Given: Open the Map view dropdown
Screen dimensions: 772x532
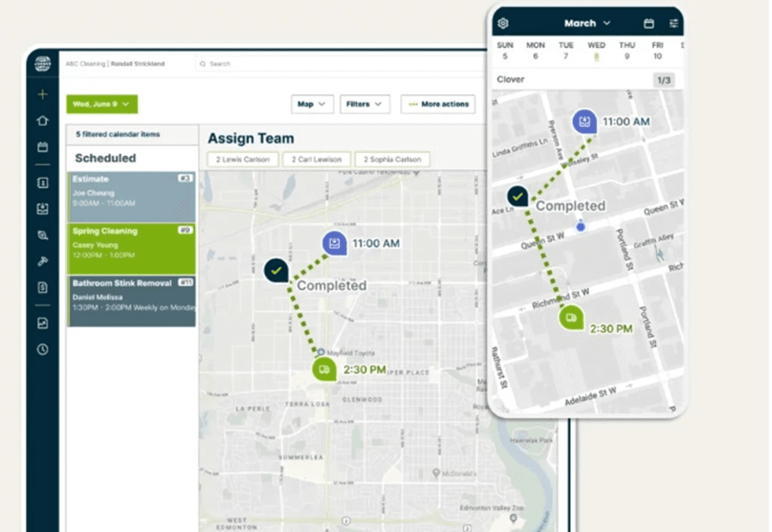Looking at the screenshot, I should (312, 103).
